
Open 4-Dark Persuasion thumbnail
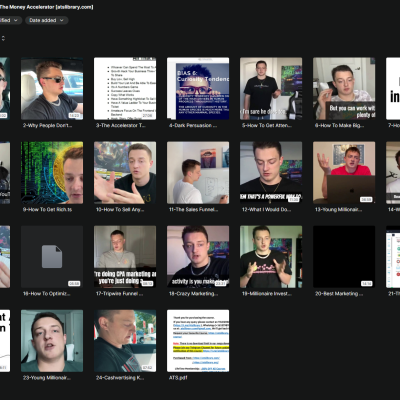(198, 88)
